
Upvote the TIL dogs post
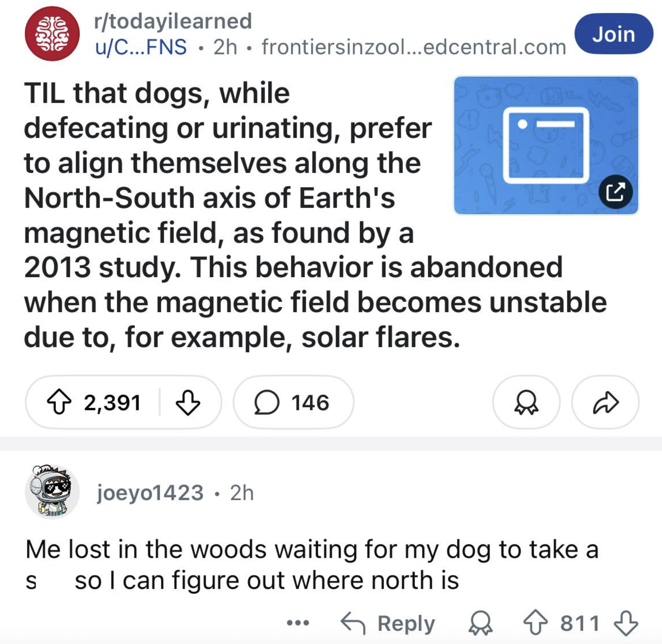[x=59, y=402]
